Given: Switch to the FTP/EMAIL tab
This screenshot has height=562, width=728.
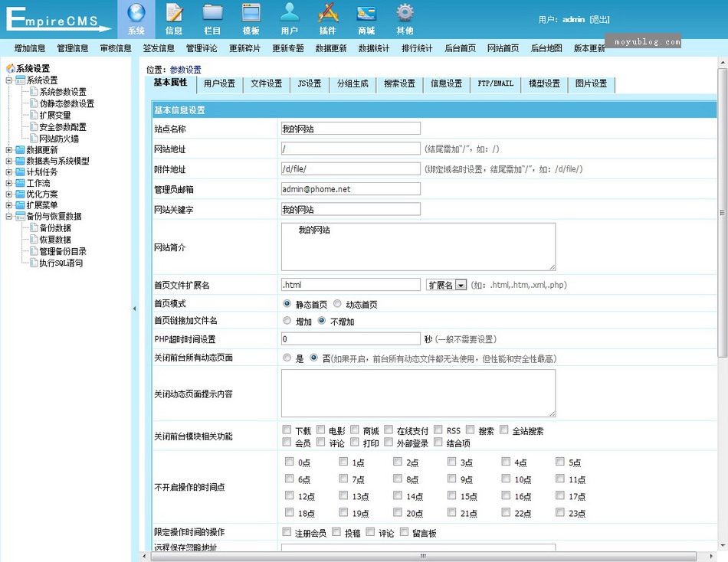Looking at the screenshot, I should [495, 84].
